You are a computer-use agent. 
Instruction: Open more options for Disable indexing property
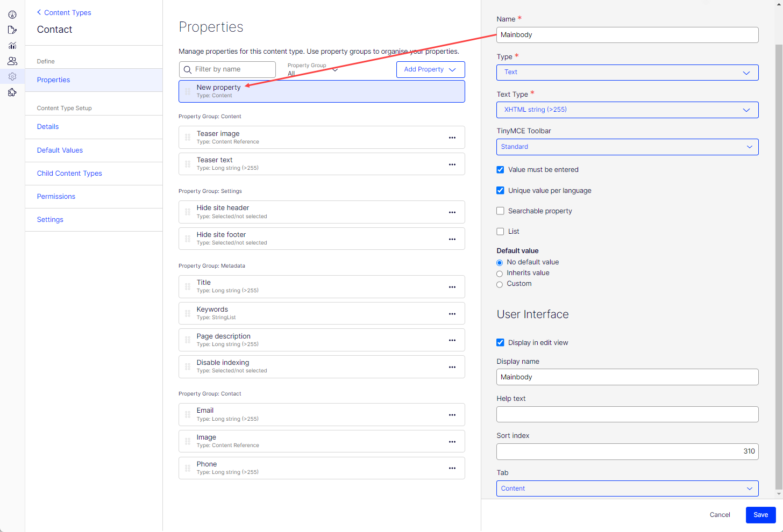452,367
